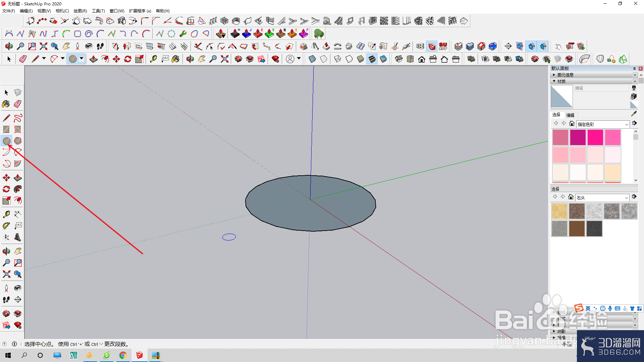Open the Circle tool dropdown arrow
The width and height of the screenshot is (644, 362).
(x=82, y=59)
